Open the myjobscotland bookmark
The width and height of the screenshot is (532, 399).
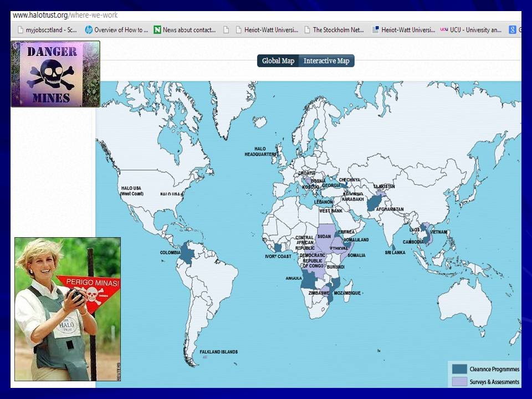pos(47,30)
